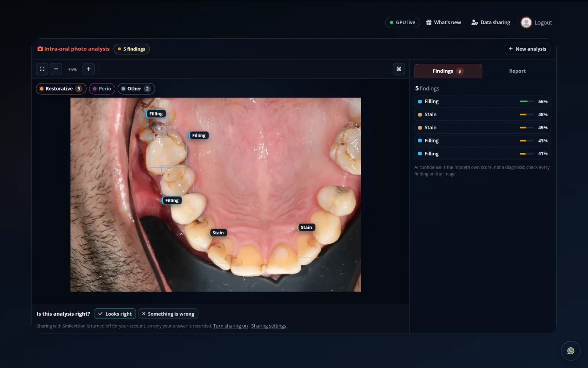Image resolution: width=588 pixels, height=368 pixels.
Task: Click the 5 findings badge in the header
Action: tap(132, 49)
